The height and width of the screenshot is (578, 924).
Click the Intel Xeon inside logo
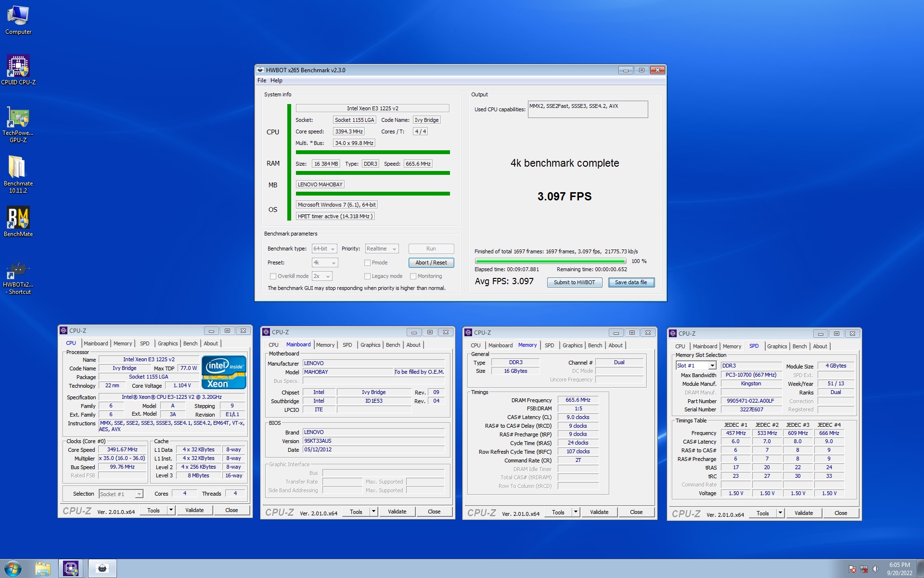pyautogui.click(x=224, y=372)
